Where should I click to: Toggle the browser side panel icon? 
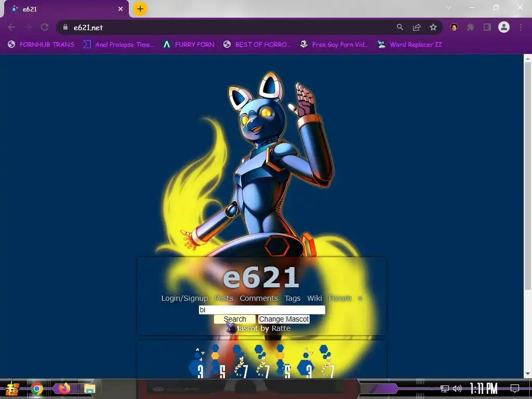pos(487,27)
